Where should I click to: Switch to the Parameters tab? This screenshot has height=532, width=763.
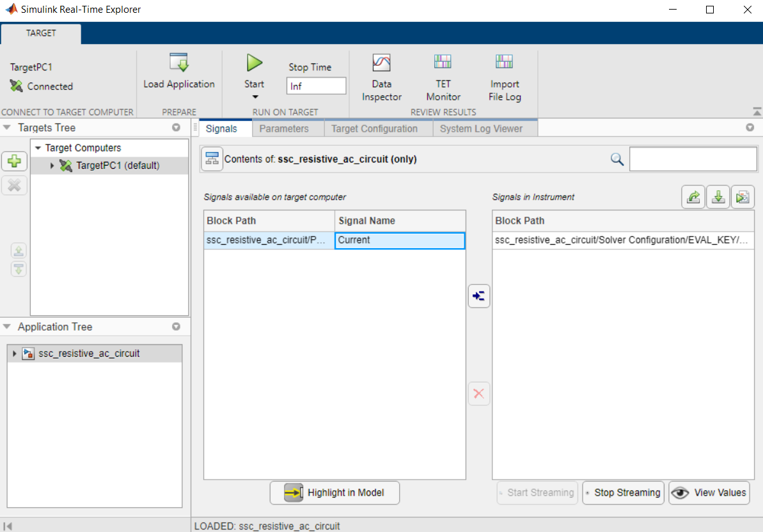click(x=287, y=128)
